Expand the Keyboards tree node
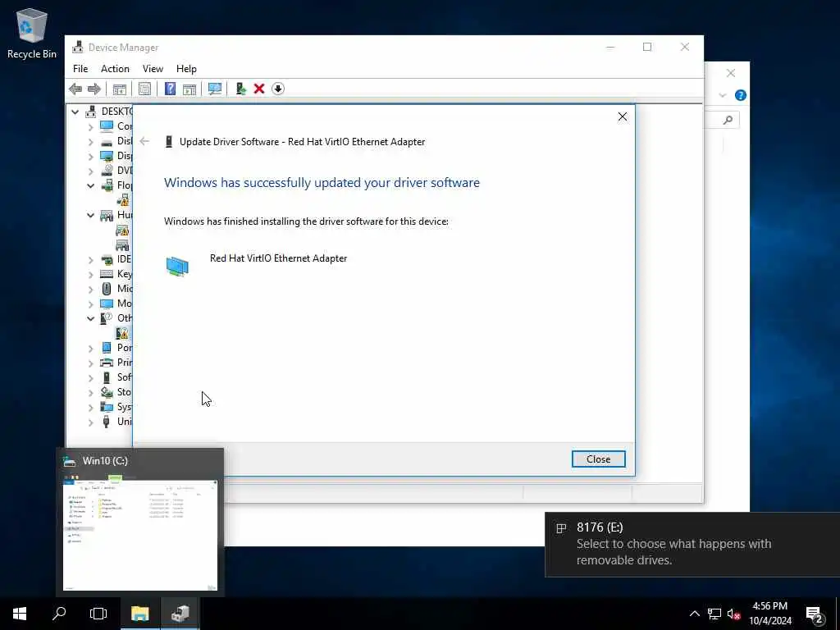 (90, 274)
